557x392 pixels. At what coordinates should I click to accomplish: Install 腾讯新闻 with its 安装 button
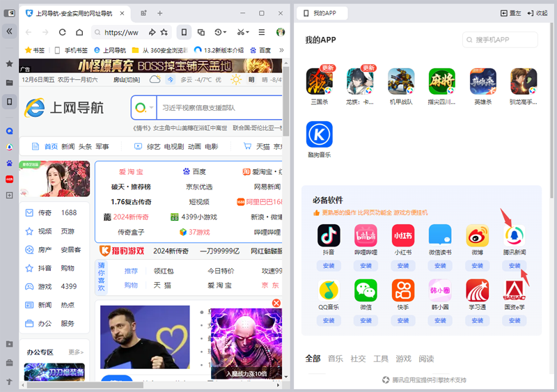(515, 265)
